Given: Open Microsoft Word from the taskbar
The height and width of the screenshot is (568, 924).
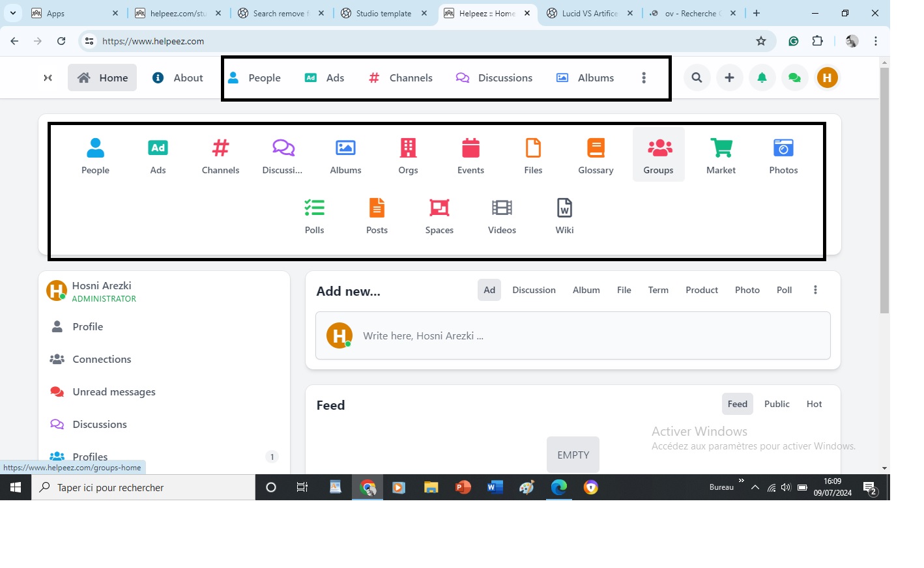Looking at the screenshot, I should tap(495, 487).
